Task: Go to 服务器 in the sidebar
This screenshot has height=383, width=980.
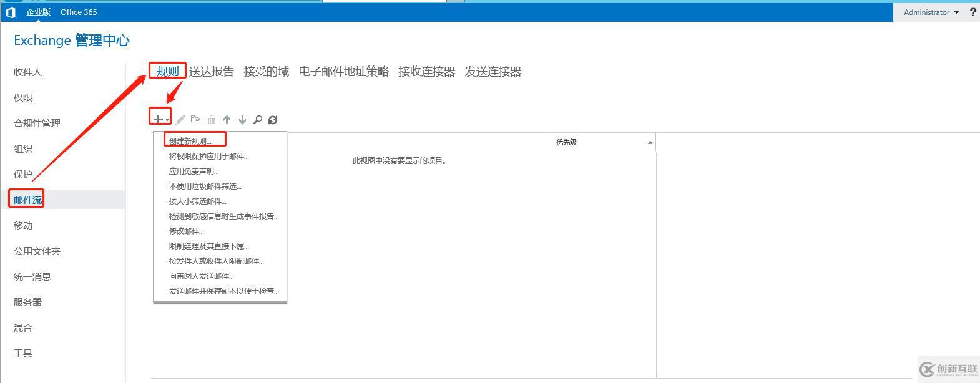Action: [x=27, y=302]
